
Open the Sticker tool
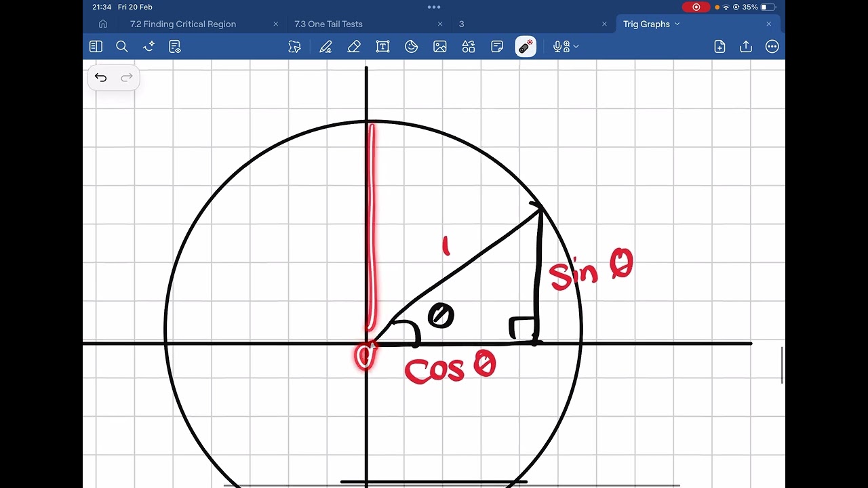point(411,47)
